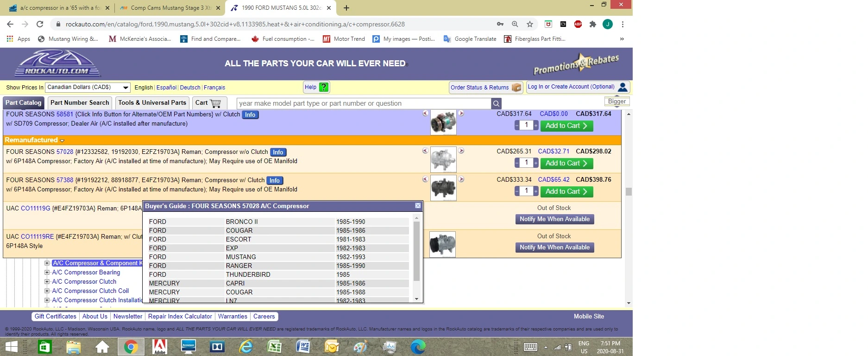Expand the A/C Compressor Clutch Coil node
The image size is (868, 356).
47,291
